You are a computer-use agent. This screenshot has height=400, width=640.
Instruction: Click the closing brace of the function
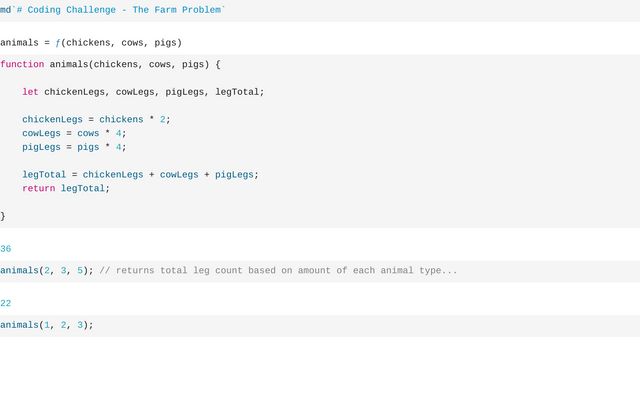(3, 215)
